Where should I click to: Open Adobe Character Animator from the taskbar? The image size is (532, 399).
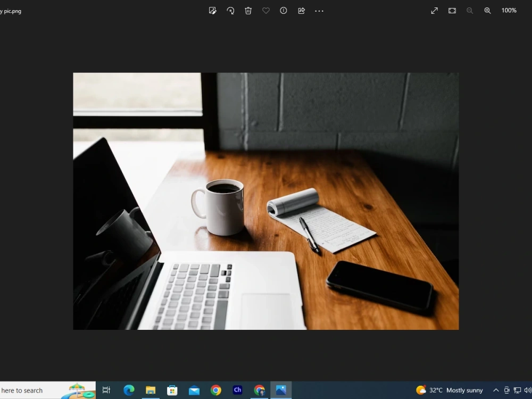[237, 390]
